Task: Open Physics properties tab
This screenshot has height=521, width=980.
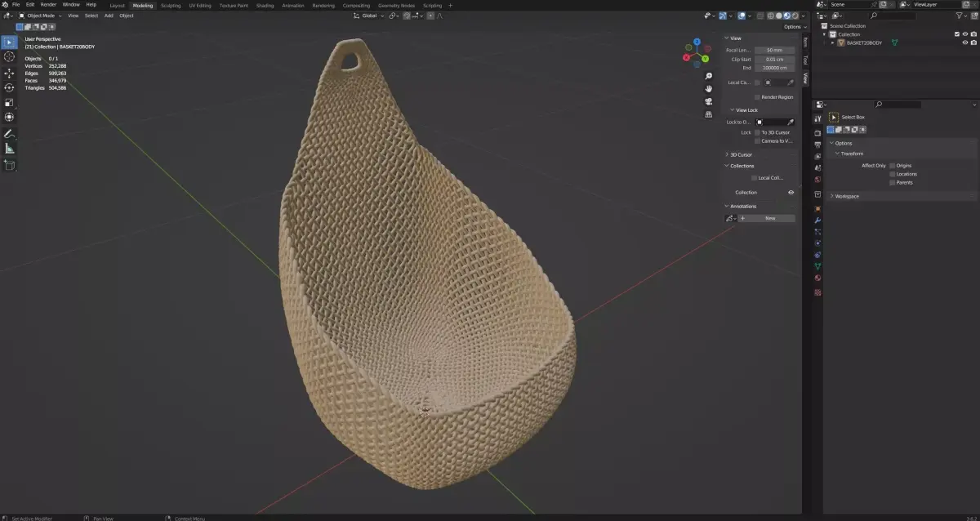Action: 817,243
